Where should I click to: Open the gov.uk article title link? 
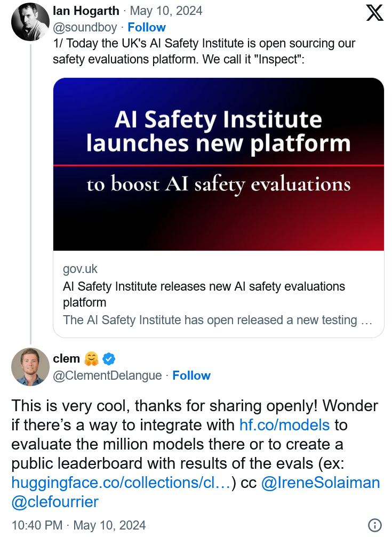coord(204,294)
